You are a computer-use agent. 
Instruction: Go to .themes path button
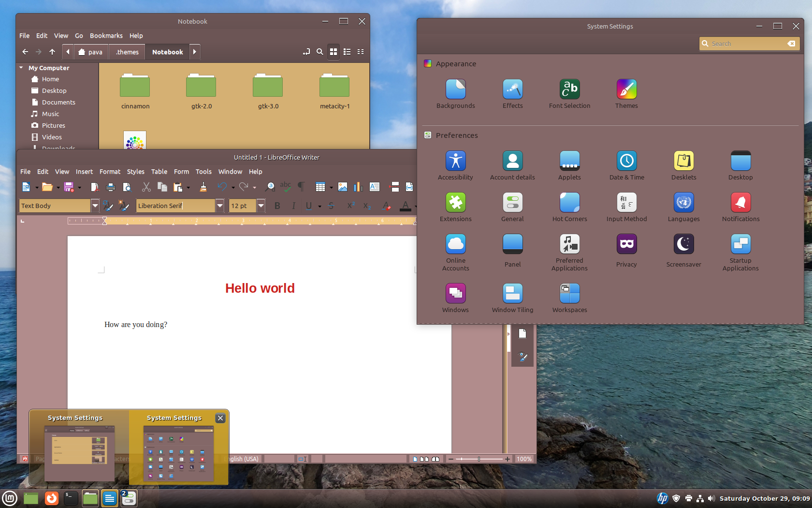[x=127, y=52]
